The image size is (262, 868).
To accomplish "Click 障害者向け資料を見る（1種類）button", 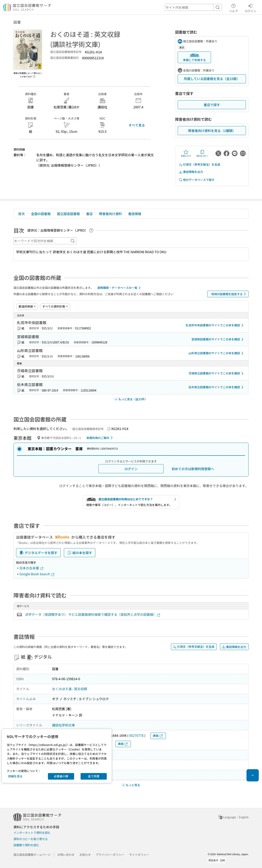I will (212, 131).
